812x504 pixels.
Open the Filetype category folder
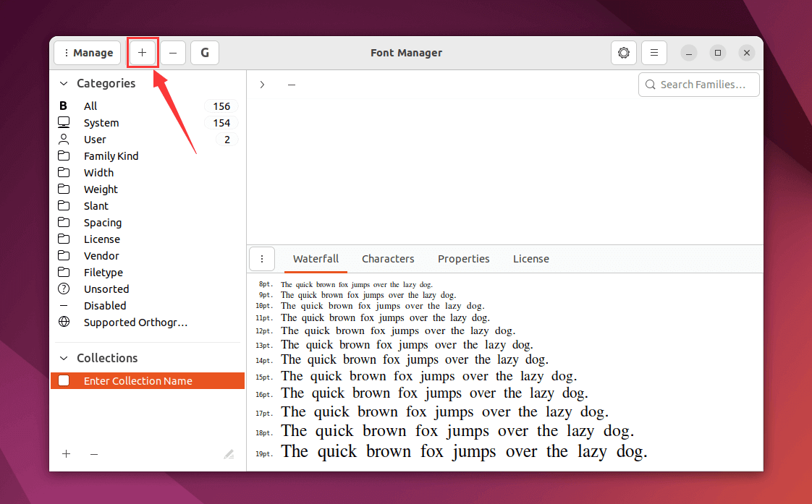coord(148,272)
